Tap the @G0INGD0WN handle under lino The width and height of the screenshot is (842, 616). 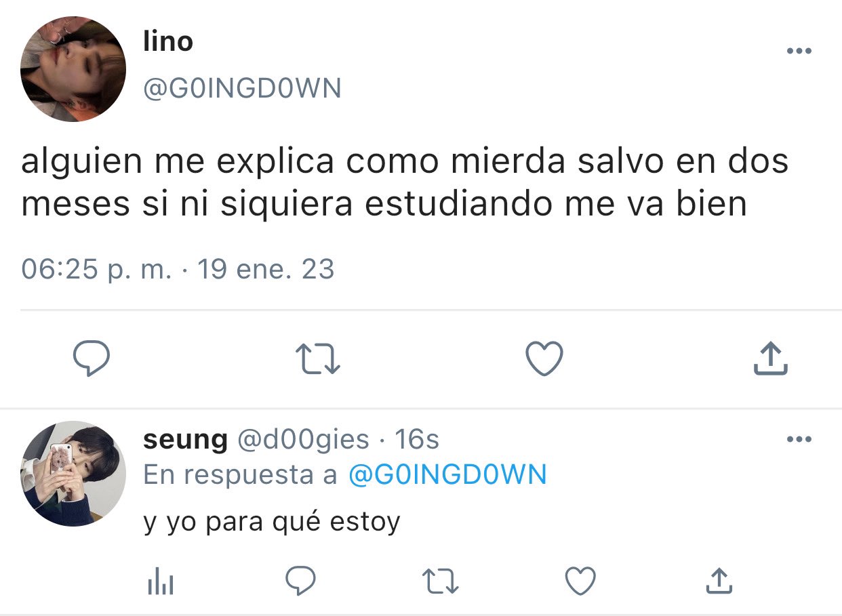242,88
